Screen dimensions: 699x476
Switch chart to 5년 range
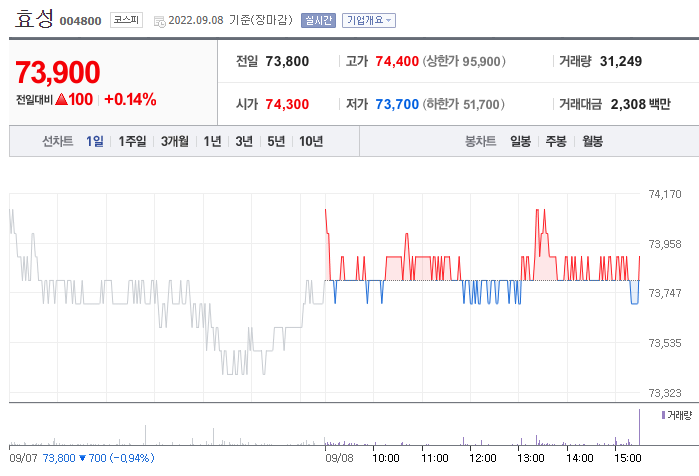[x=276, y=141]
